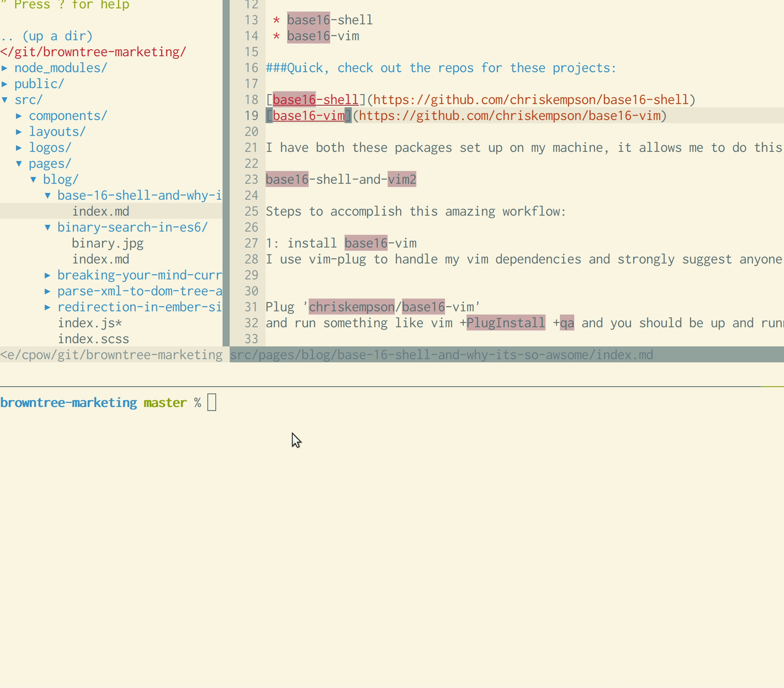Open the components/ folder name
Viewport: 784px width, 688px height.
coord(68,116)
